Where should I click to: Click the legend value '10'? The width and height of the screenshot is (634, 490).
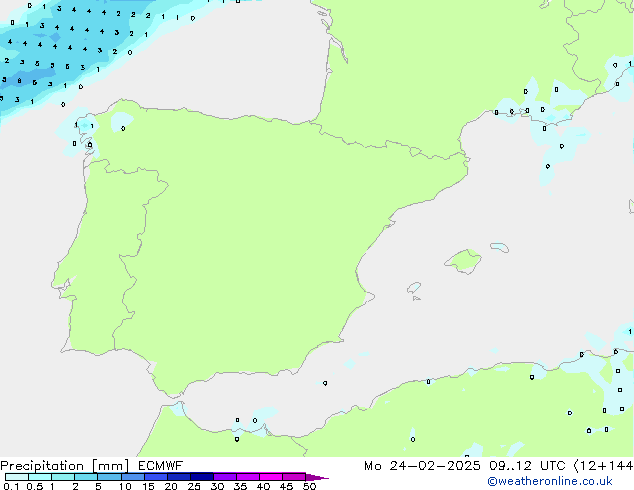click(125, 486)
